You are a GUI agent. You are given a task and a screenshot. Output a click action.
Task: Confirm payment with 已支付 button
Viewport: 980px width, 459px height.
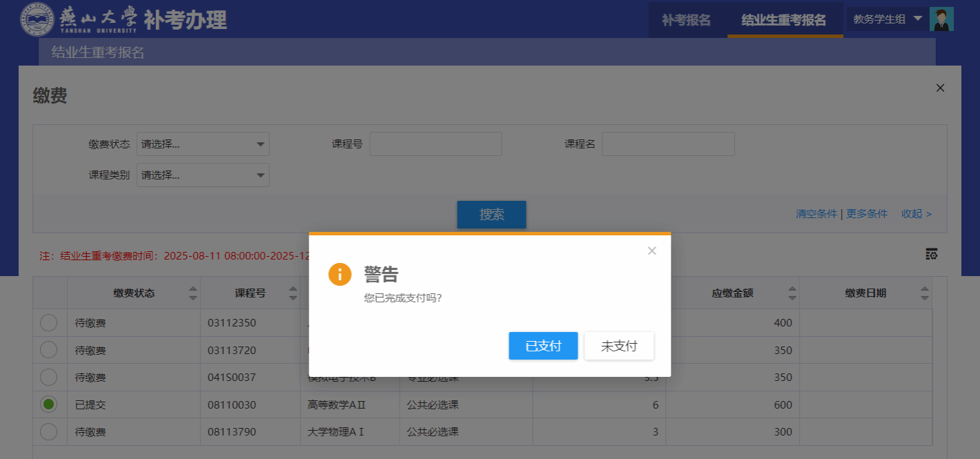[543, 346]
